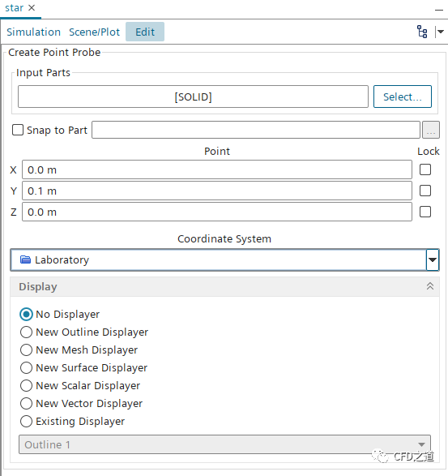Image resolution: width=448 pixels, height=476 pixels.
Task: Click the Z coordinate field
Action: 217,212
